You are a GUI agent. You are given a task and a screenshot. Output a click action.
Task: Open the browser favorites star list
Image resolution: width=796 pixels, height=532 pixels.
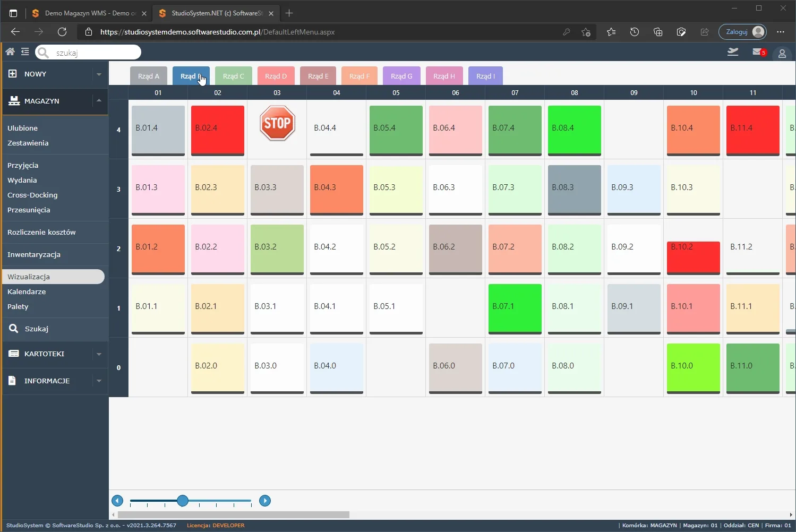(611, 32)
